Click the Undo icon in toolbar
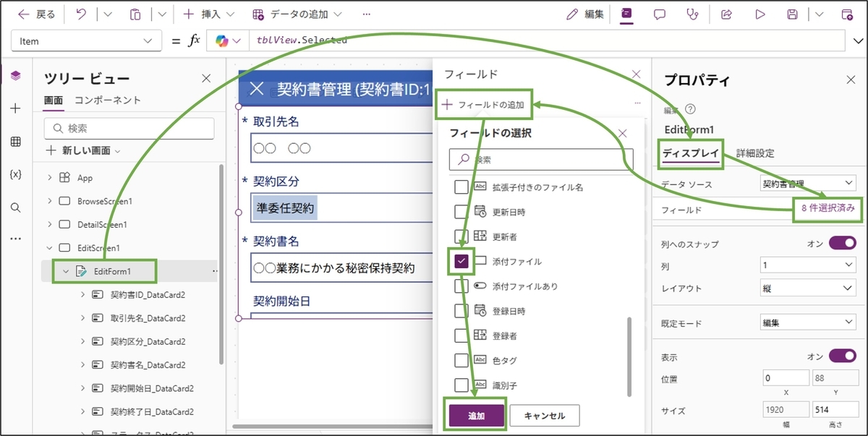Image resolution: width=868 pixels, height=436 pixels. click(x=81, y=14)
